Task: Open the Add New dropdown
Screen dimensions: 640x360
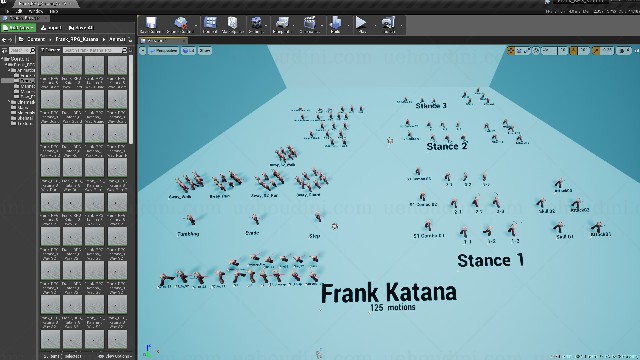Action: coord(19,28)
